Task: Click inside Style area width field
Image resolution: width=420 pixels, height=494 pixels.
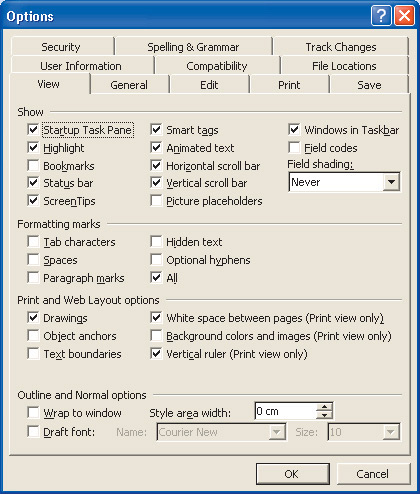Action: pos(285,411)
